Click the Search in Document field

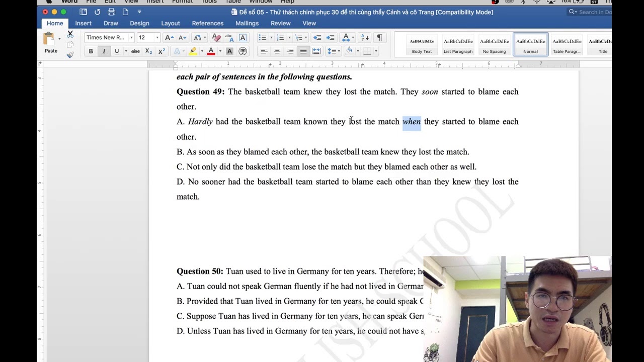(589, 12)
